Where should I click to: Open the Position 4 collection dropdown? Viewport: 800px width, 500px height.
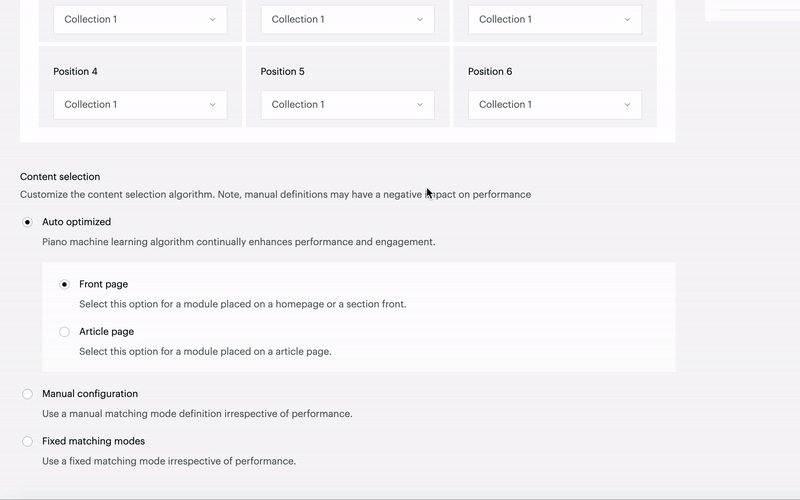pos(139,105)
